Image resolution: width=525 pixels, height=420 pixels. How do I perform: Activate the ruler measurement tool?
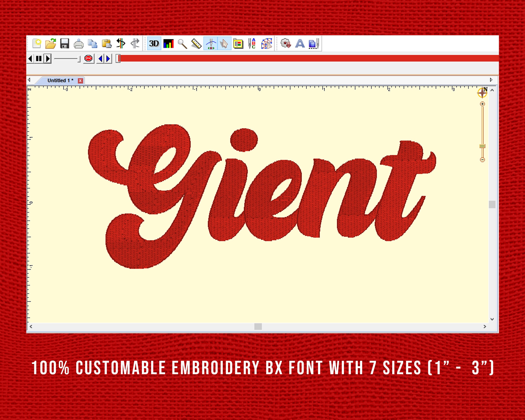pyautogui.click(x=196, y=44)
